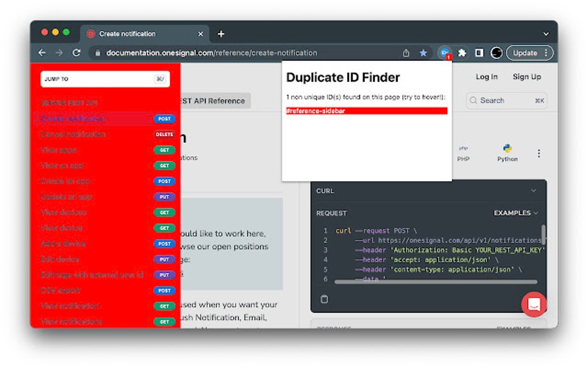Image resolution: width=588 pixels, height=368 pixels.
Task: Open the EXAMPLES dropdown in Request
Action: pos(516,213)
